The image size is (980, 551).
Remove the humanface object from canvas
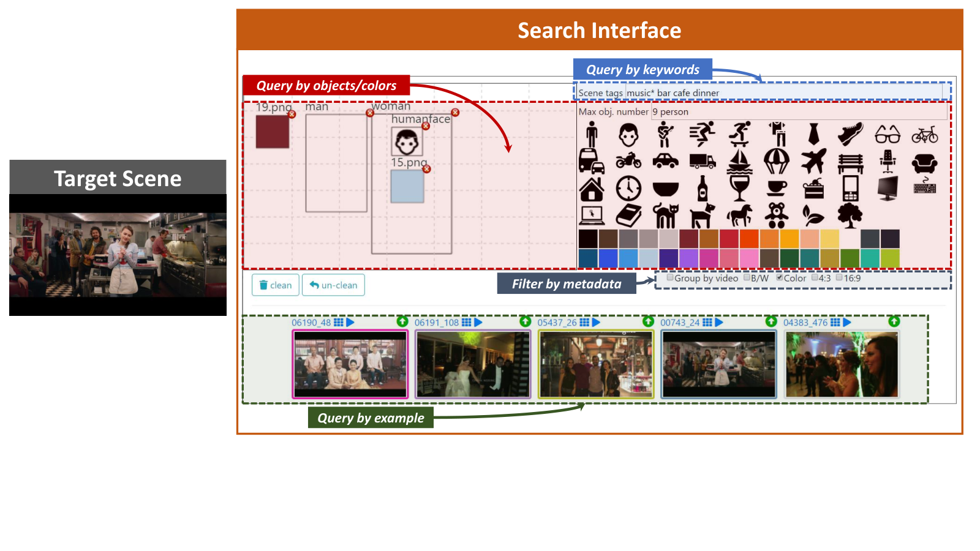coord(426,126)
